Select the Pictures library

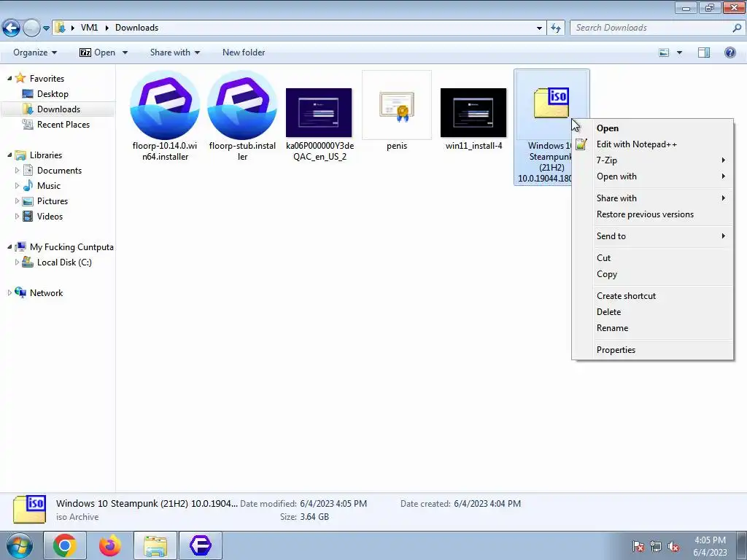[x=53, y=201]
